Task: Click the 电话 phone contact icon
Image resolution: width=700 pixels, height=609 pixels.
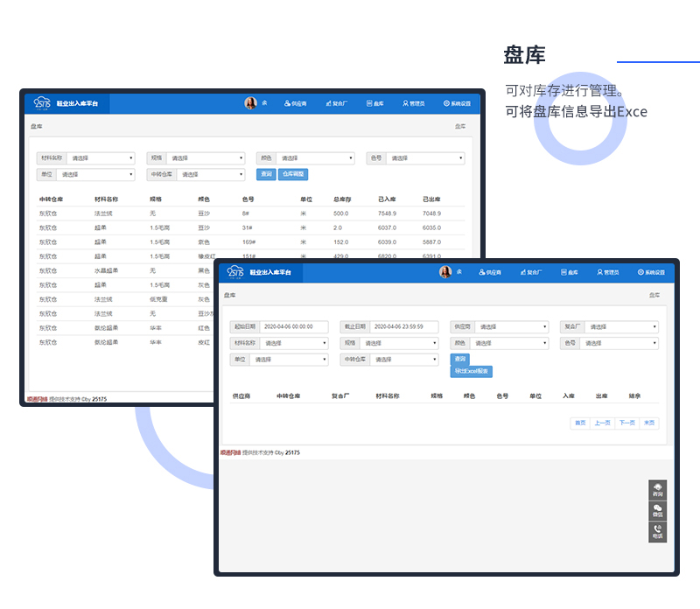Action: 657,531
